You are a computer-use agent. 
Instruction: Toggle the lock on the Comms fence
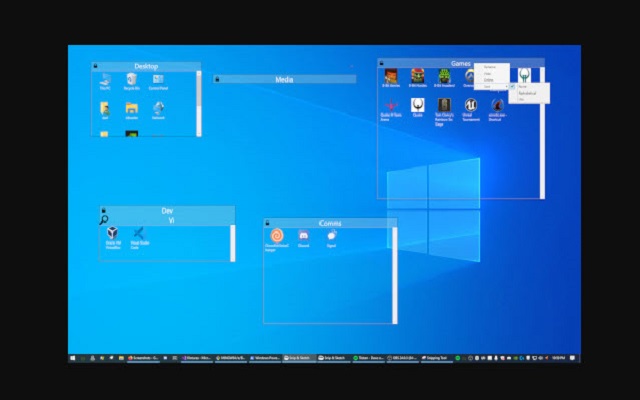(267, 223)
